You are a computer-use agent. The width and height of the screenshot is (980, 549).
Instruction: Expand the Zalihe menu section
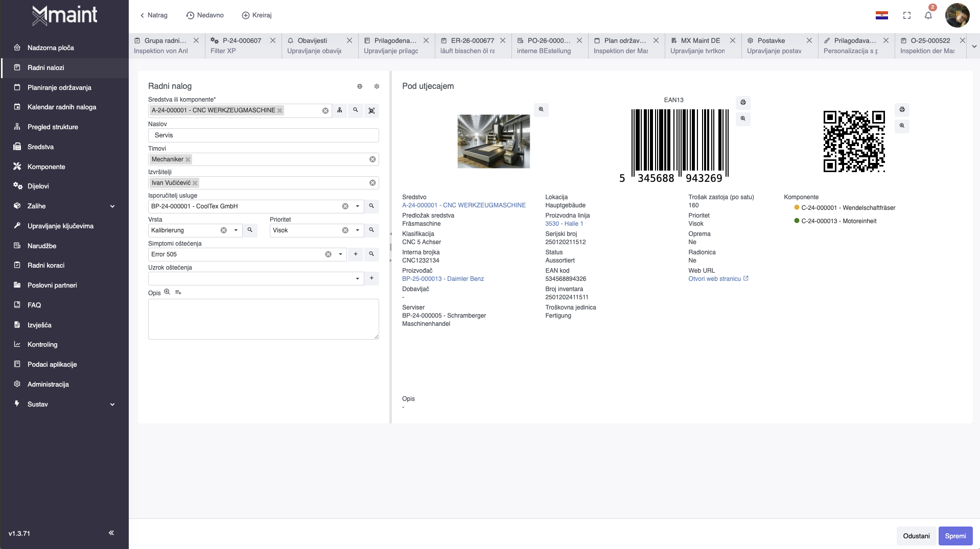point(112,206)
